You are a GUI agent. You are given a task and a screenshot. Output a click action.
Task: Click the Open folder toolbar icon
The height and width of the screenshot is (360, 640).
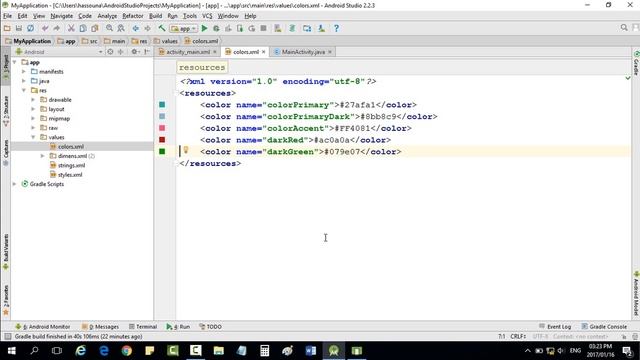(7, 28)
